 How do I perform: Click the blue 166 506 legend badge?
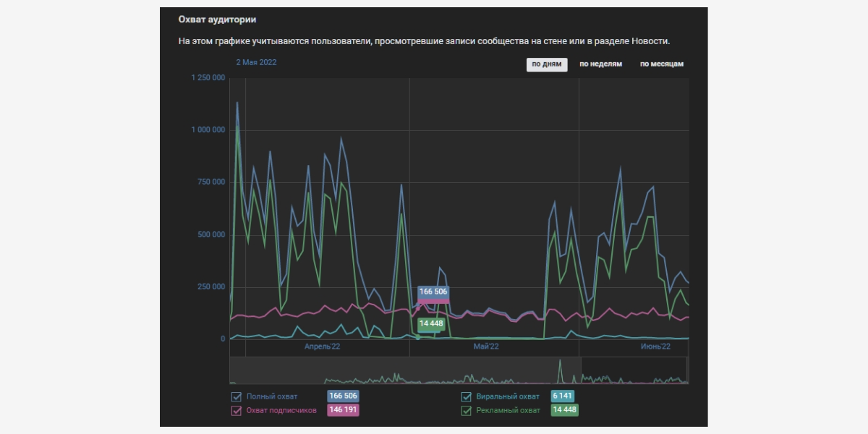tap(344, 396)
